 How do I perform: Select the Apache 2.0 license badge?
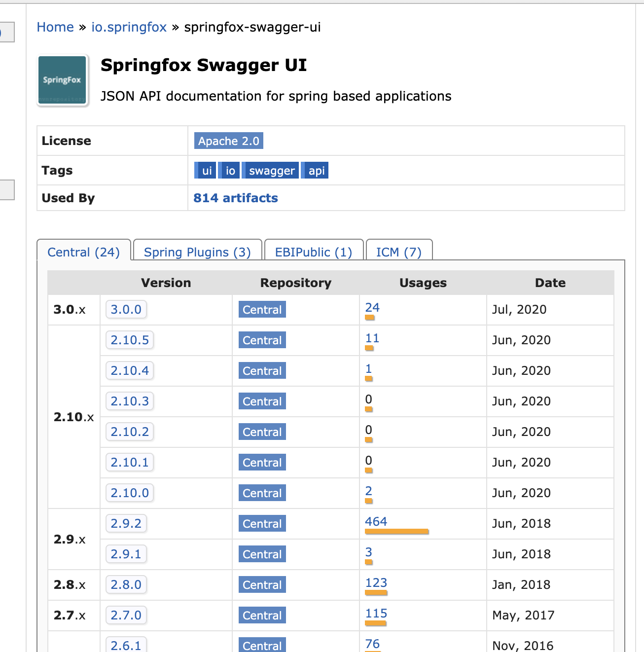[x=229, y=141]
